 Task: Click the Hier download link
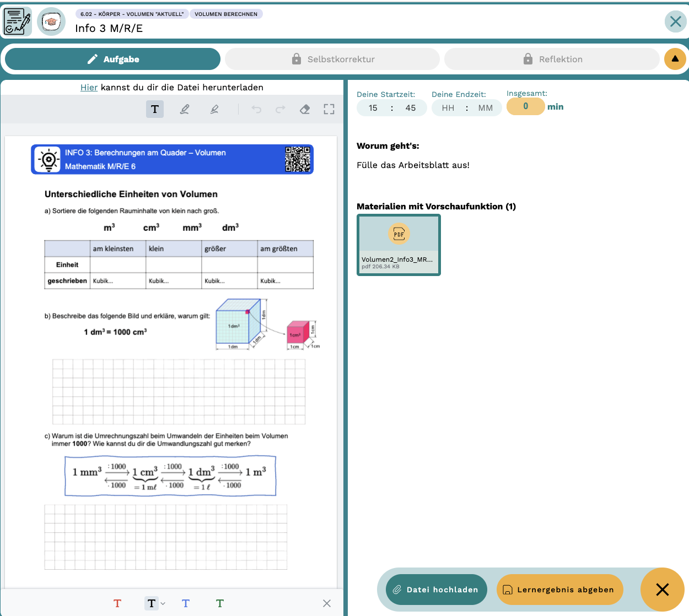click(x=89, y=87)
